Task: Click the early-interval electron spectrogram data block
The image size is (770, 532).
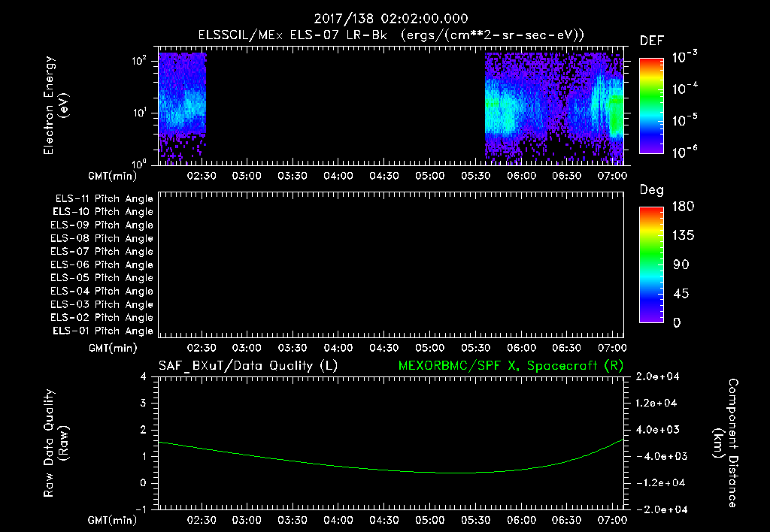Action: point(182,108)
